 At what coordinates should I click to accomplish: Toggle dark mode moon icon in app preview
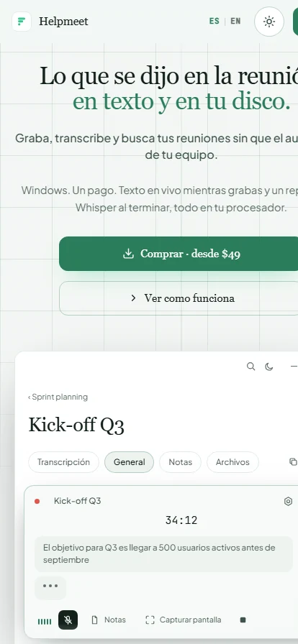tap(268, 367)
